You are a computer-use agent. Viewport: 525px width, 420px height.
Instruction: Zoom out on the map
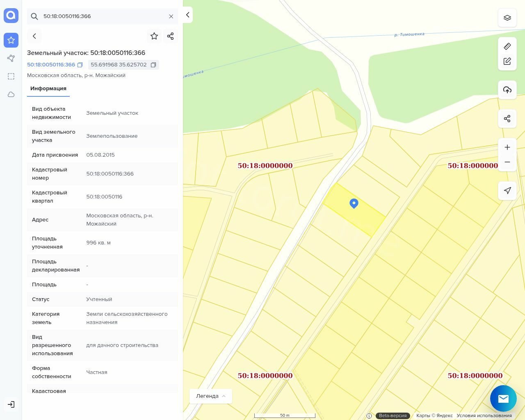[x=507, y=162]
